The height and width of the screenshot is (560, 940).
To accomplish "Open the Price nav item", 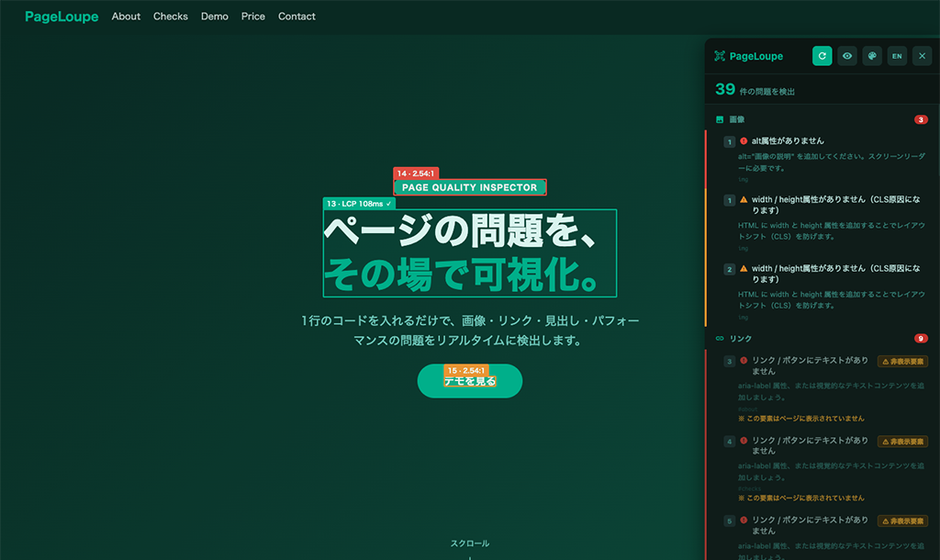I will 253,17.
